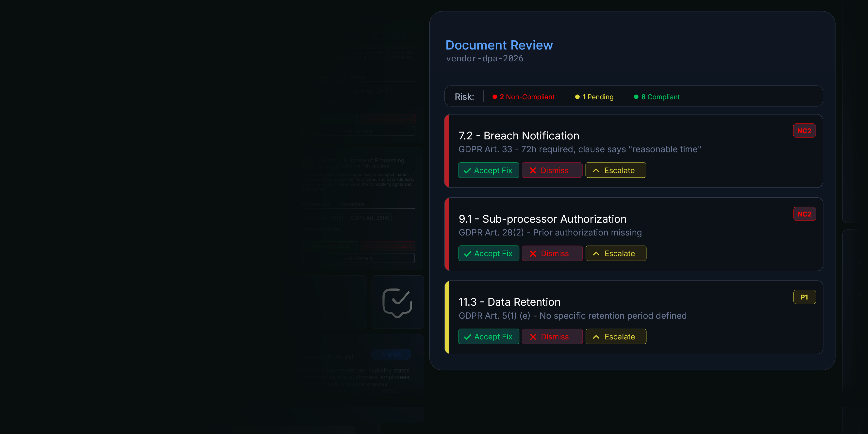Open the 7.2 Breach Notification card title
The image size is (868, 434).
click(519, 136)
